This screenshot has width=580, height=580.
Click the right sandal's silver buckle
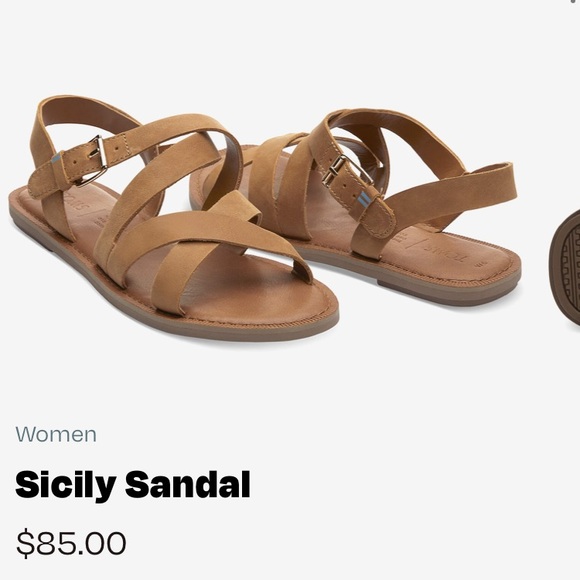346,171
